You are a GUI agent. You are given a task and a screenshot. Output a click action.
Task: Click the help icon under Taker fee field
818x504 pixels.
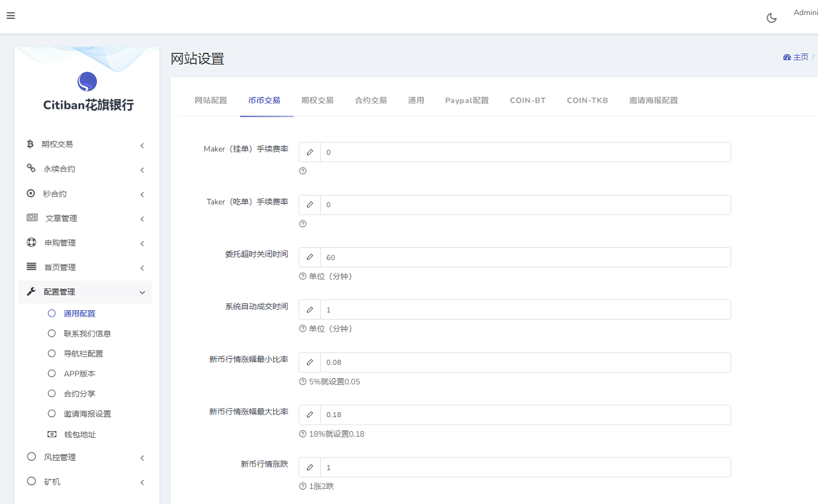(303, 224)
